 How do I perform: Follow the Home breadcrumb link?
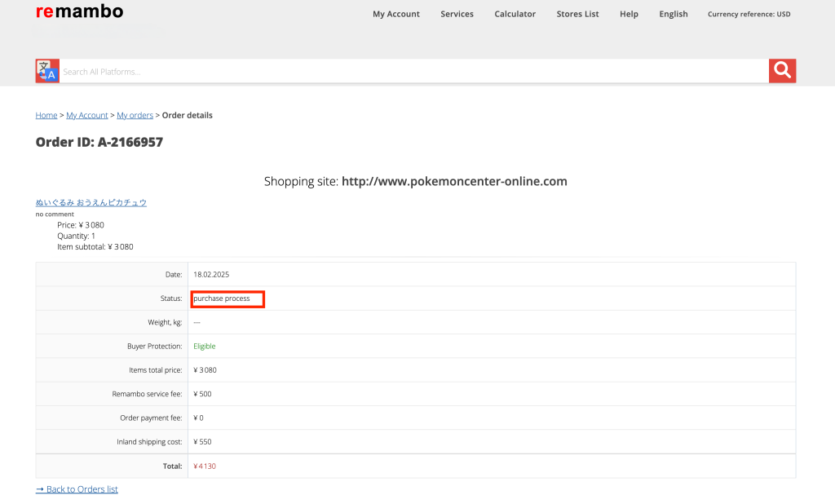click(46, 115)
